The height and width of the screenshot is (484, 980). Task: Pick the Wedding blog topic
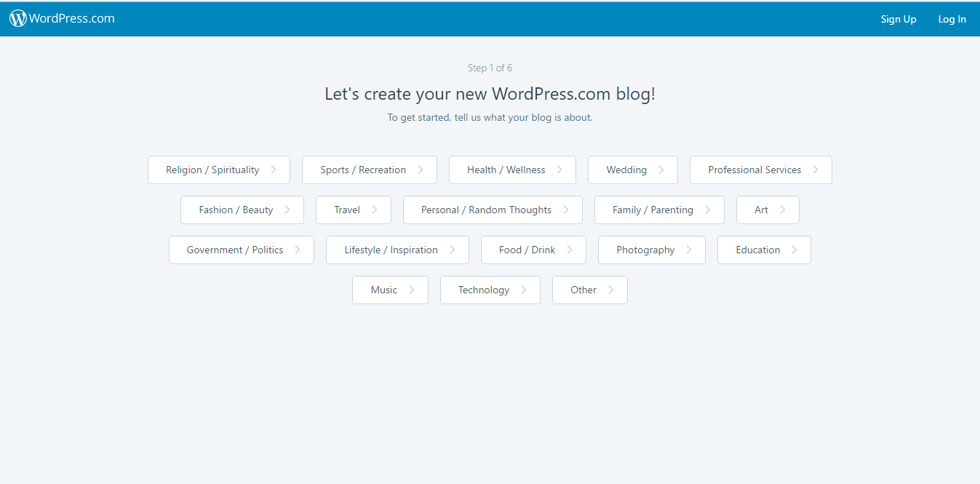tap(633, 170)
